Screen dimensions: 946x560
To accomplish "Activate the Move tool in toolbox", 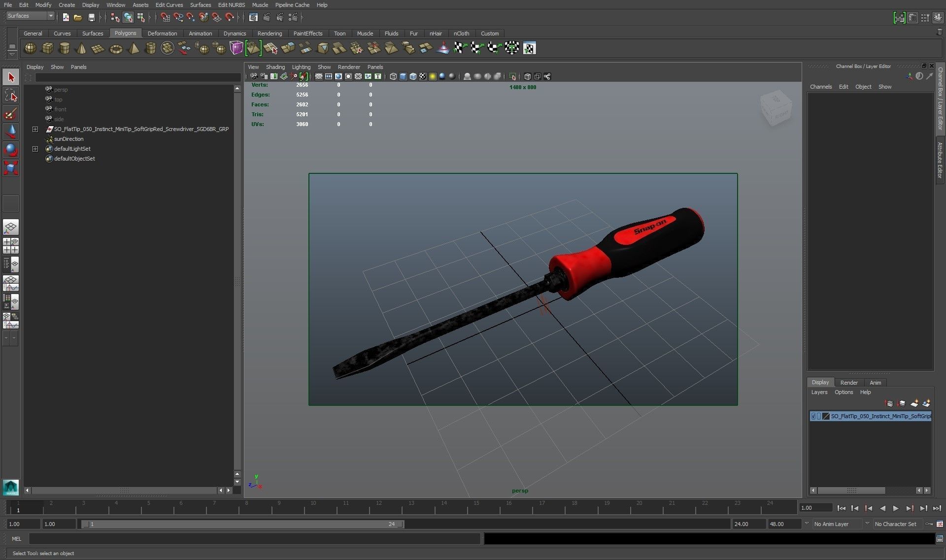I will coord(11,132).
